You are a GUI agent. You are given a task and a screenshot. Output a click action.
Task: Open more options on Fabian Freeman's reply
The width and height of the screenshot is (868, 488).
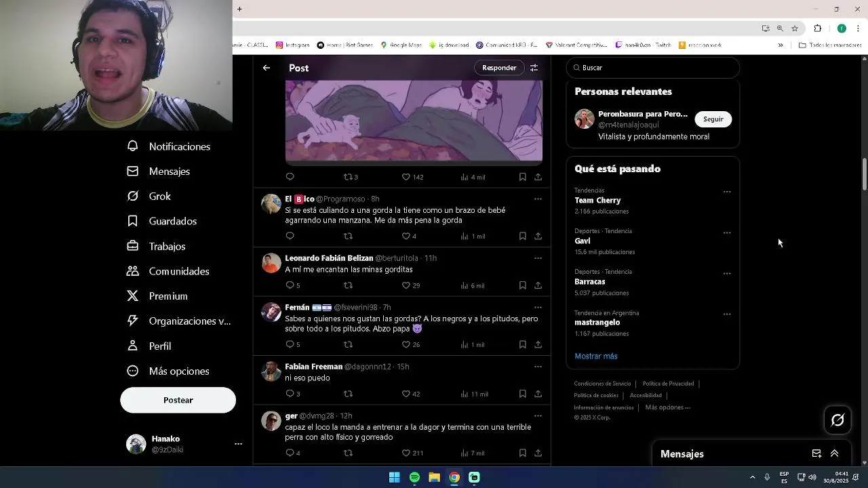pos(538,367)
